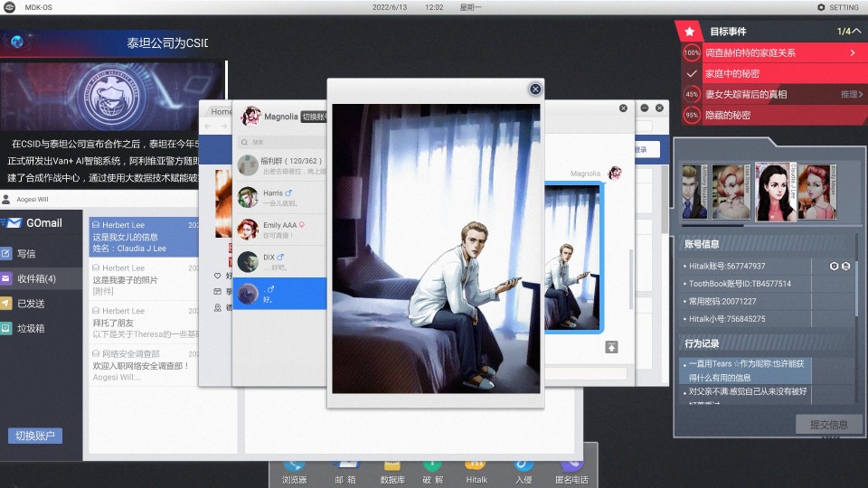Click Aogesi Will user profile icon
Screen dimensions: 868x488
(6, 199)
